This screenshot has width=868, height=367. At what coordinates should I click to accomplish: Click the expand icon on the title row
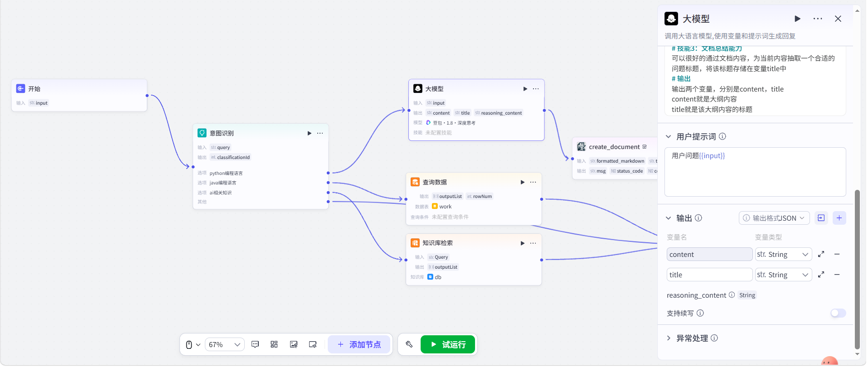click(x=821, y=275)
